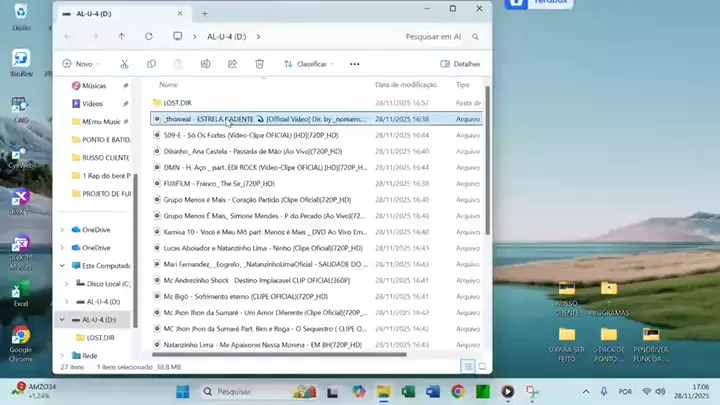This screenshot has width=720, height=405.
Task: Switch to large thumbnails view in status bar
Action: click(480, 367)
